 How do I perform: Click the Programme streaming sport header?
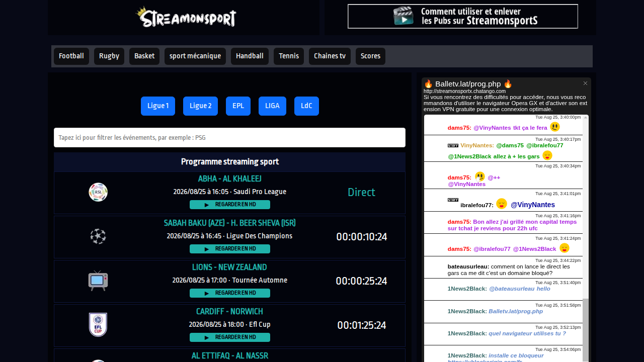[x=229, y=162]
